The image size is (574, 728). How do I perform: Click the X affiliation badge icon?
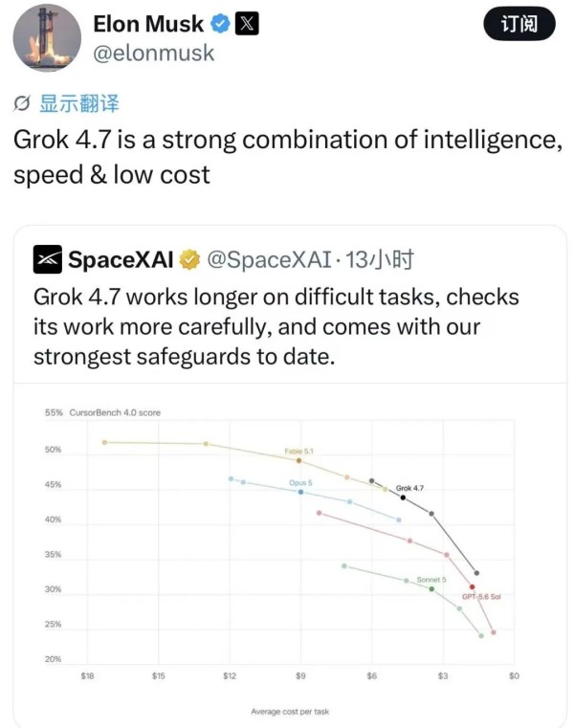click(x=247, y=24)
